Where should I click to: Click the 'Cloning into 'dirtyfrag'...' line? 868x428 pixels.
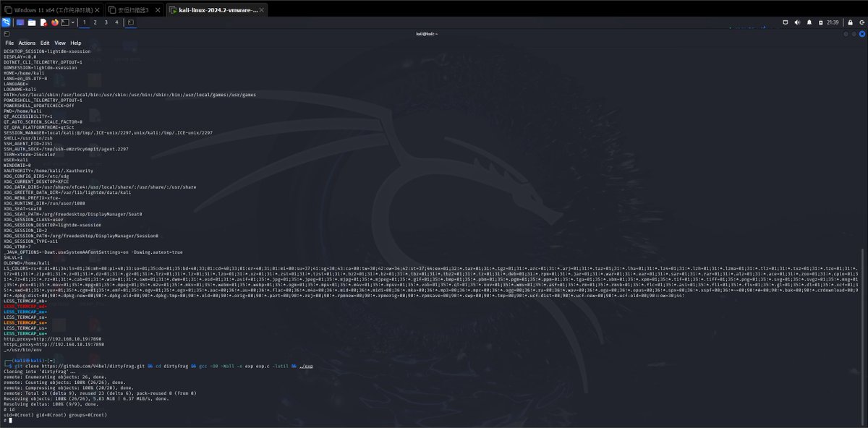[x=41, y=371]
